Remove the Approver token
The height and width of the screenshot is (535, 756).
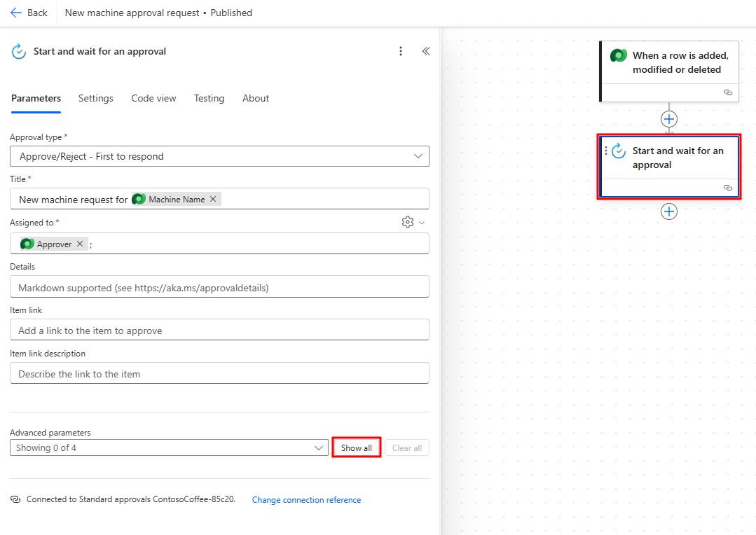tap(80, 244)
